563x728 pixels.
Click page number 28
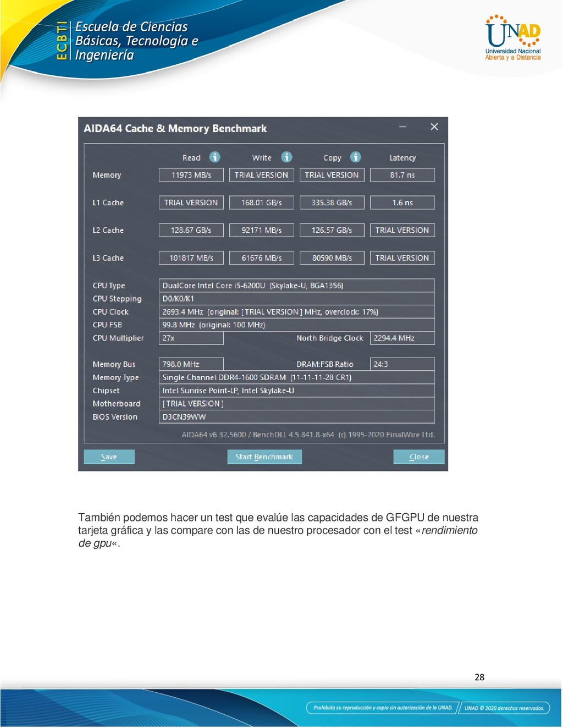point(479,677)
